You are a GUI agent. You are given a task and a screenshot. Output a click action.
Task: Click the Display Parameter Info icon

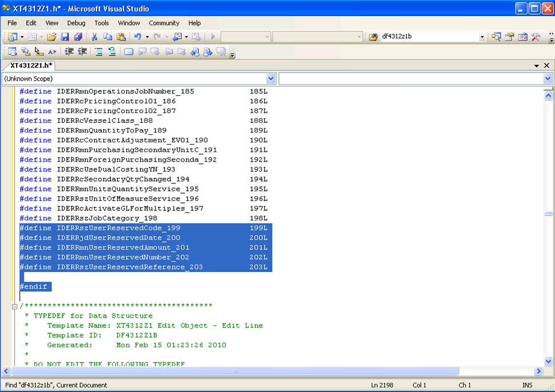[x=26, y=52]
